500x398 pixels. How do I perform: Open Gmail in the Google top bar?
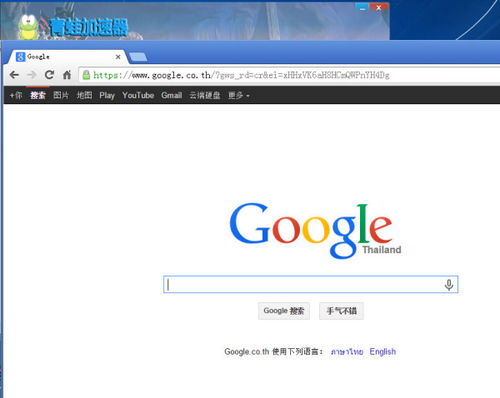(172, 95)
